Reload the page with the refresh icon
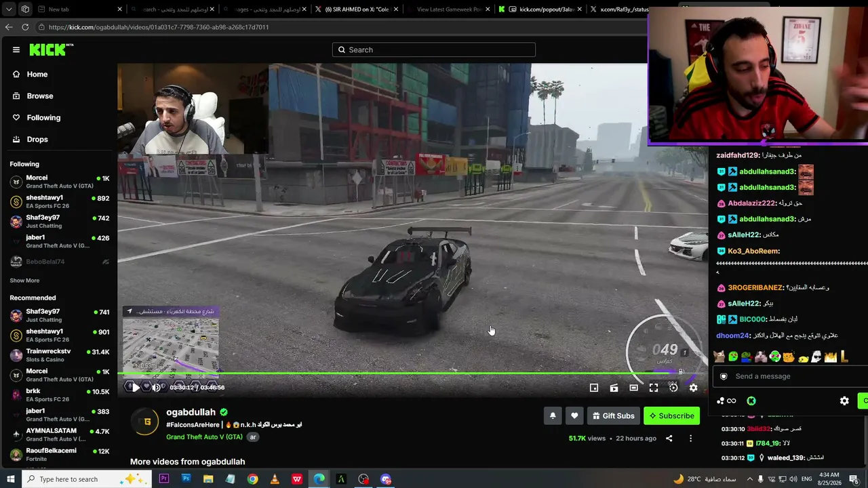 25,27
